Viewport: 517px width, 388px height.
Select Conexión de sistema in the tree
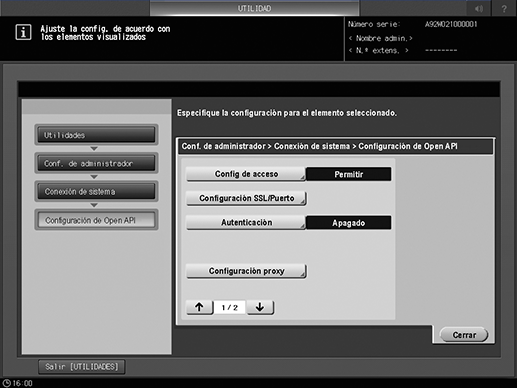[x=96, y=192]
